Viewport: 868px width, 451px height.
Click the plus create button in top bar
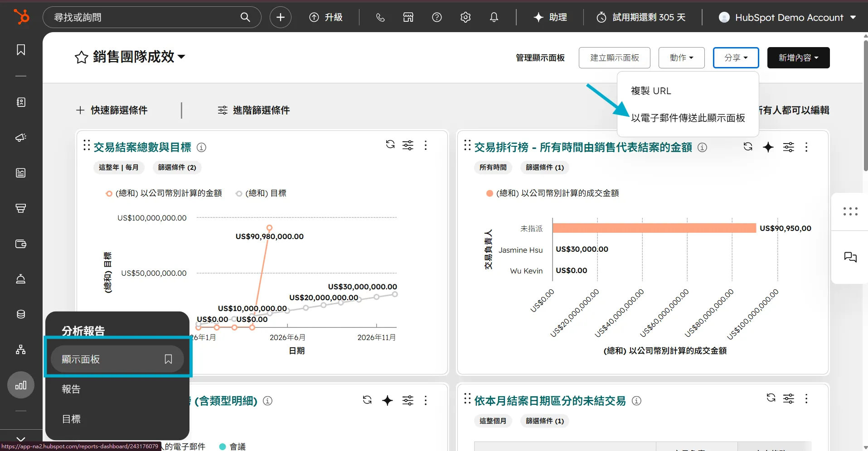[281, 17]
